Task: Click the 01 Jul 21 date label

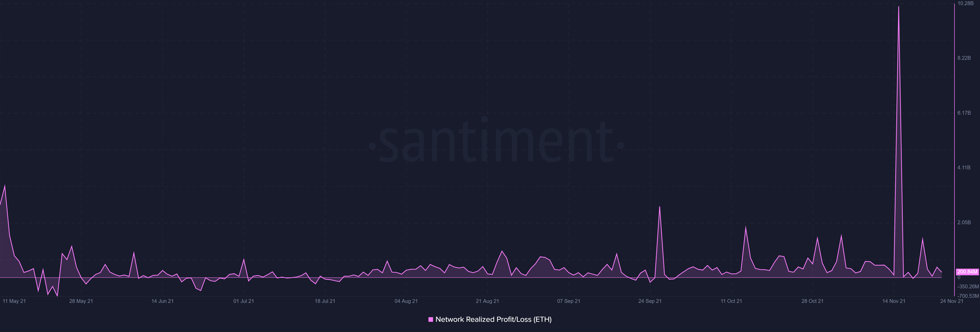Action: 243,301
